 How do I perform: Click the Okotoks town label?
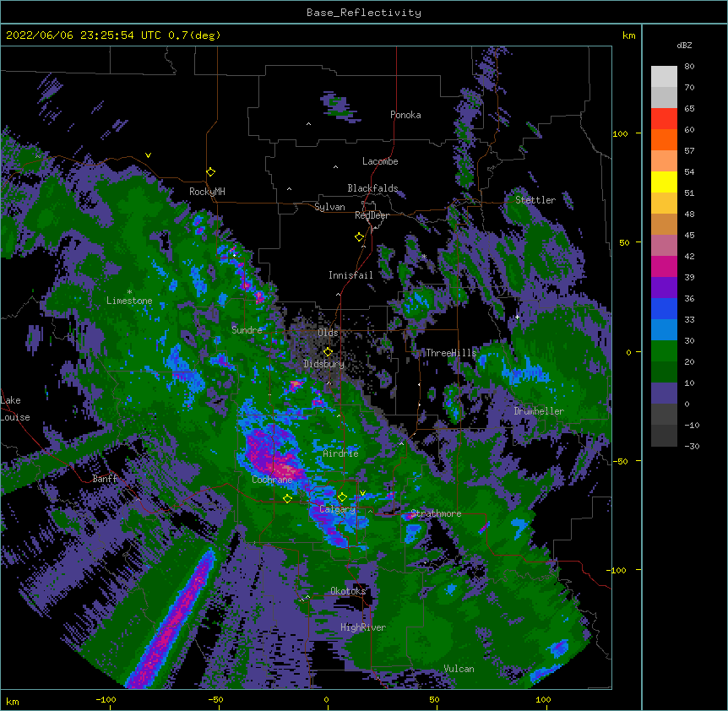tap(348, 591)
